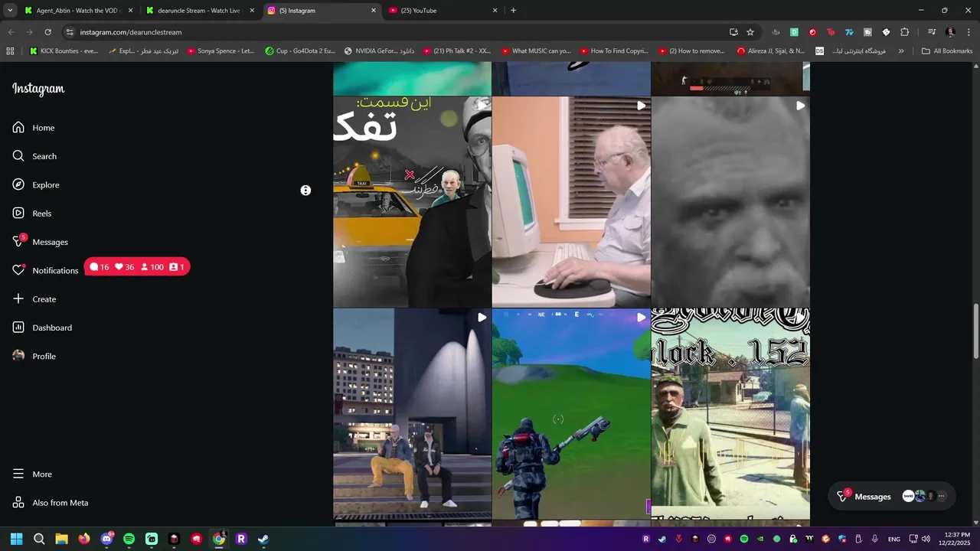The height and width of the screenshot is (551, 980).
Task: Open Chrome extensions puzzle icon
Action: [x=904, y=32]
